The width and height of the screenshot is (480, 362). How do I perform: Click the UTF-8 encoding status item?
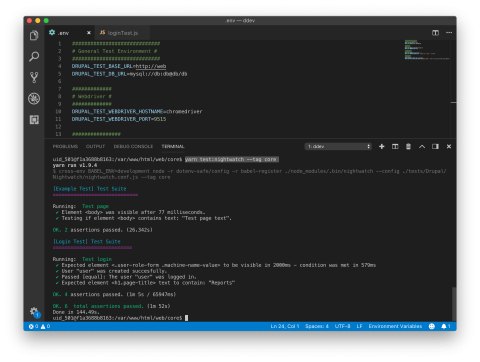(342, 326)
